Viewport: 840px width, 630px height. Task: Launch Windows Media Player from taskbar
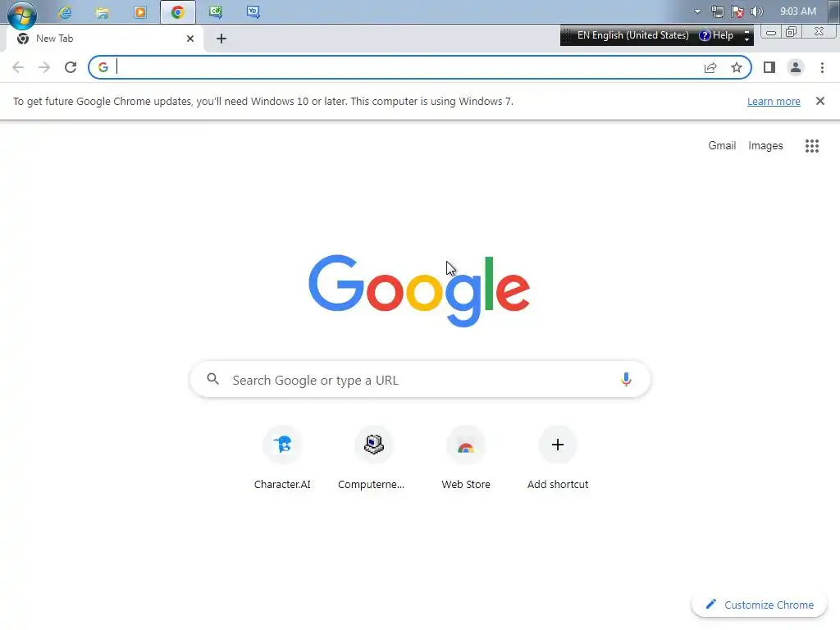point(140,11)
